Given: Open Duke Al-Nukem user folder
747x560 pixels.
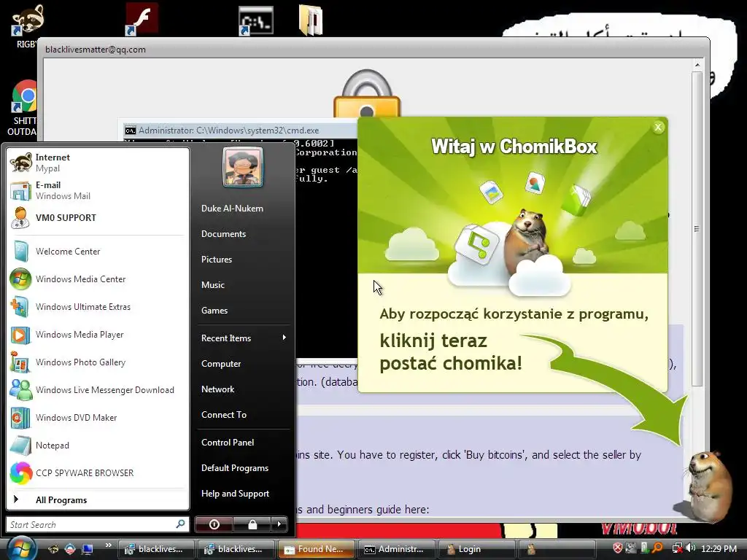Looking at the screenshot, I should [x=232, y=209].
